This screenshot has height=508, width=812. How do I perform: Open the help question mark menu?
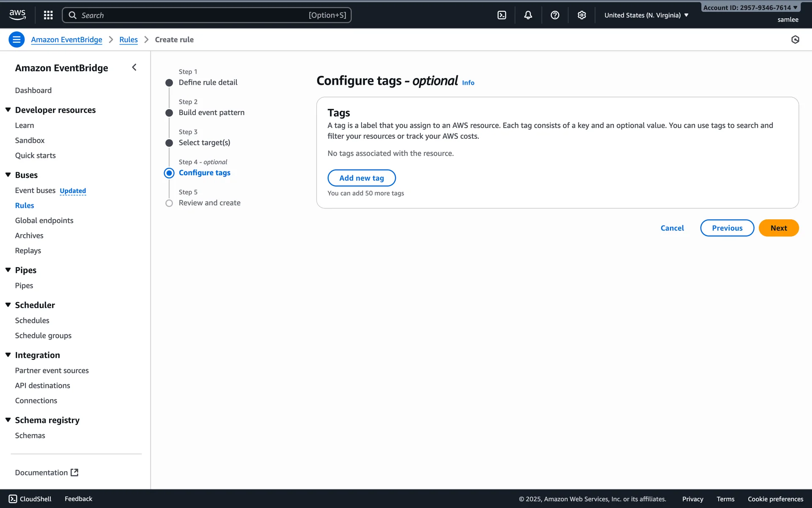point(555,15)
